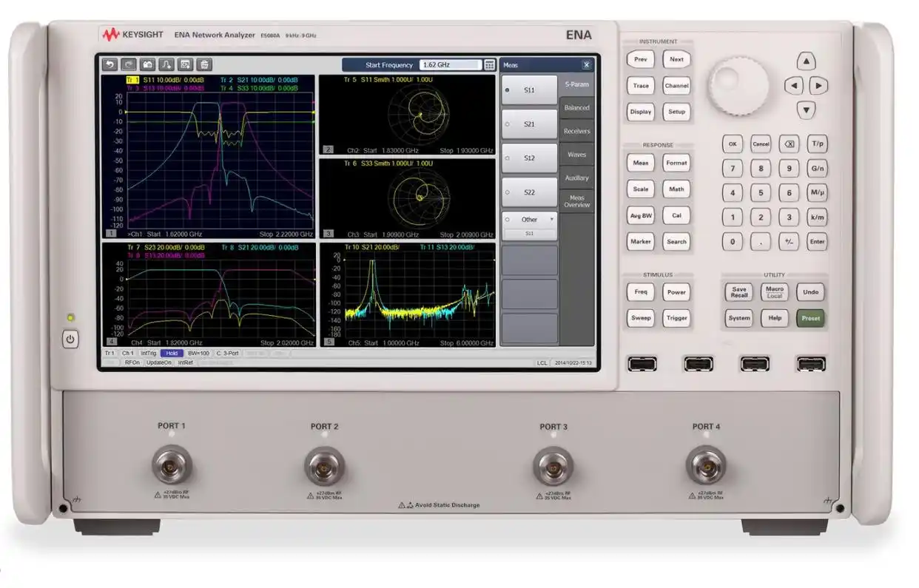Push the Trigger hardkey
This screenshot has width=919, height=588.
[676, 318]
